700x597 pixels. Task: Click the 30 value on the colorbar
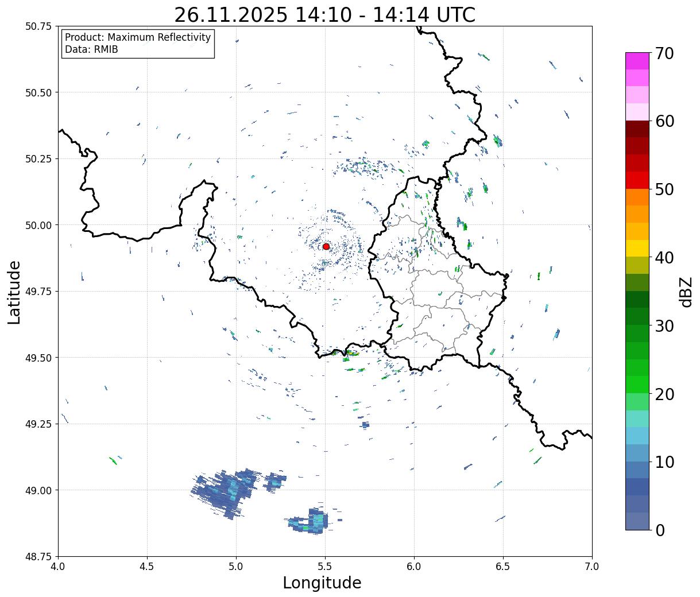point(664,326)
